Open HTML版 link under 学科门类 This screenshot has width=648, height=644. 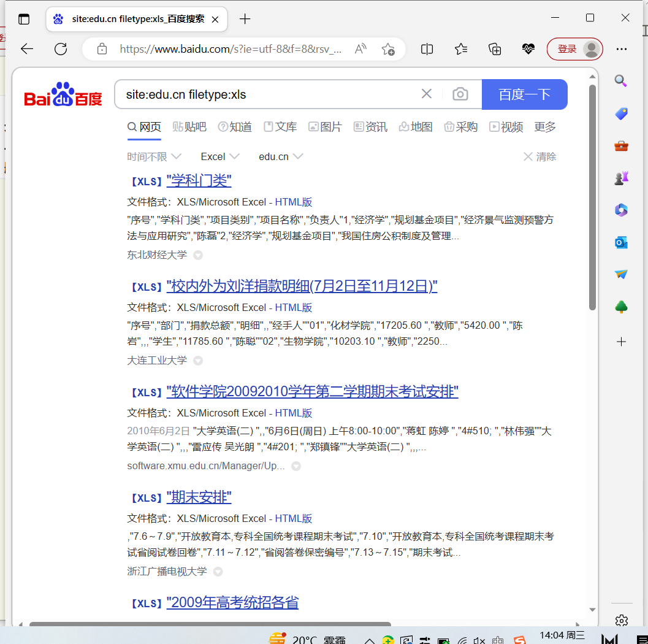point(294,202)
